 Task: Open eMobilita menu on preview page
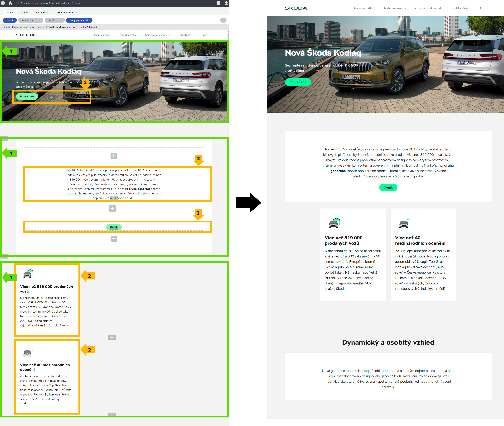click(x=463, y=8)
